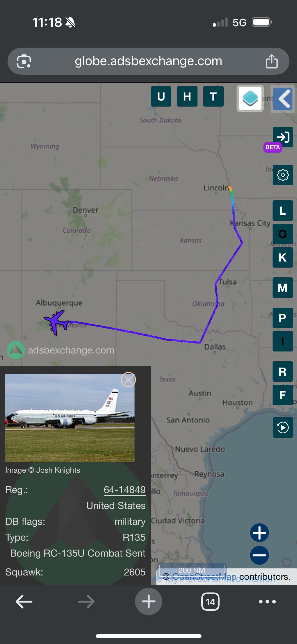Tap the browser share icon

272,61
